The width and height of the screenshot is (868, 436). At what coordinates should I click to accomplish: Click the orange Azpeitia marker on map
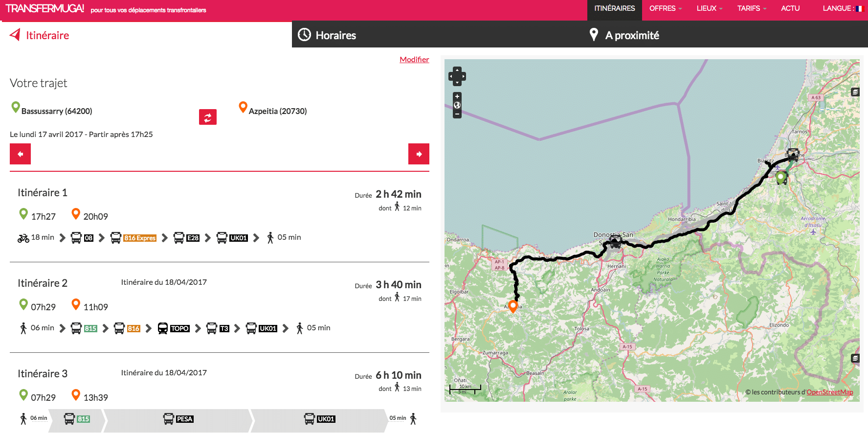(x=512, y=306)
